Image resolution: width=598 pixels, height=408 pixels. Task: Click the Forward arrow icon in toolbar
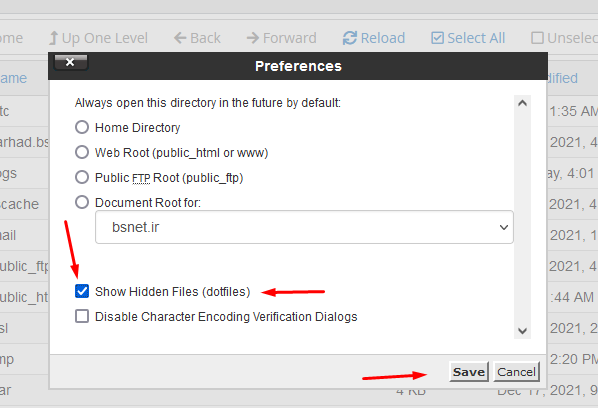pos(252,38)
